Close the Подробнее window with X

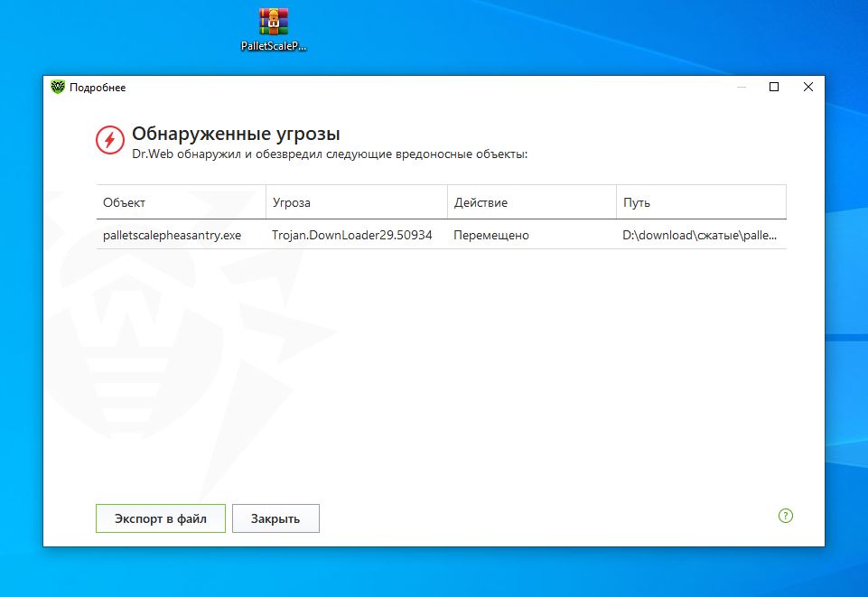808,87
